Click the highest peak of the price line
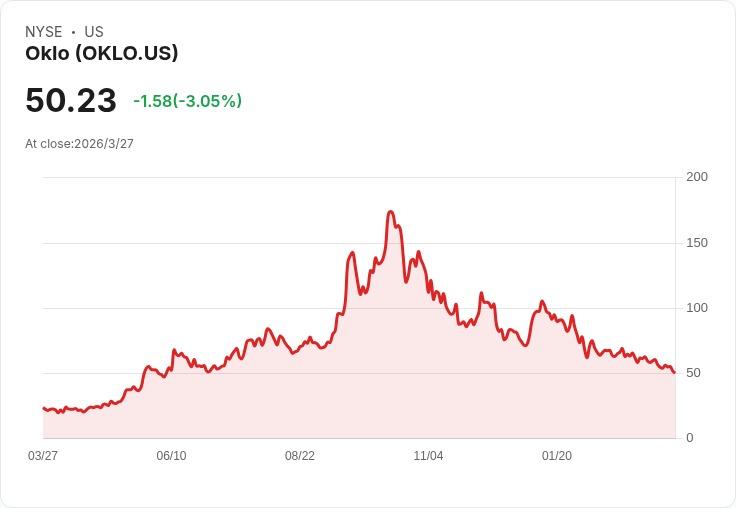736x508 pixels. [391, 212]
